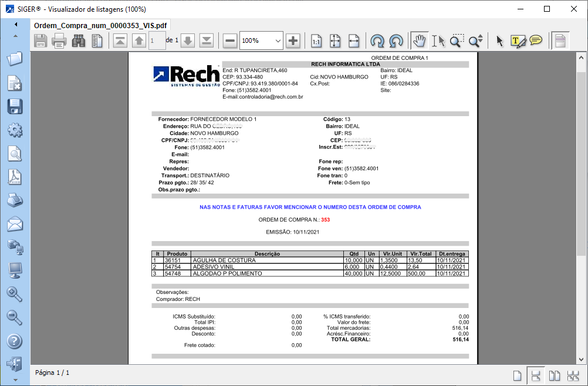Click the printer icon in the toolbar
The width and height of the screenshot is (588, 386).
pos(59,40)
